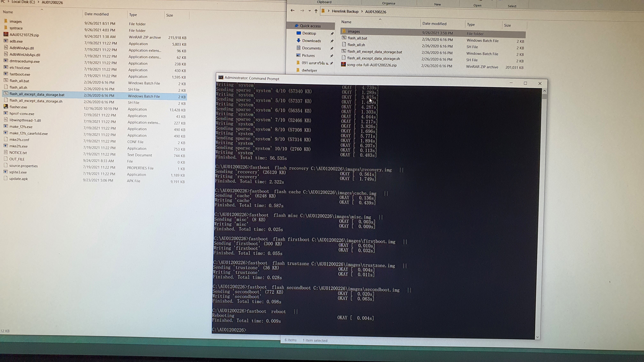The width and height of the screenshot is (644, 362).
Task: Click Local Disk (C:) breadcrumb
Action: [x=23, y=2]
